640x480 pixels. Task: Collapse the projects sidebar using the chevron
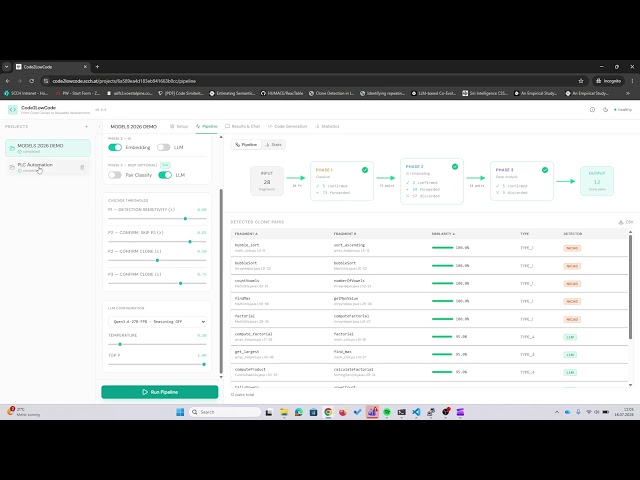coord(100,127)
